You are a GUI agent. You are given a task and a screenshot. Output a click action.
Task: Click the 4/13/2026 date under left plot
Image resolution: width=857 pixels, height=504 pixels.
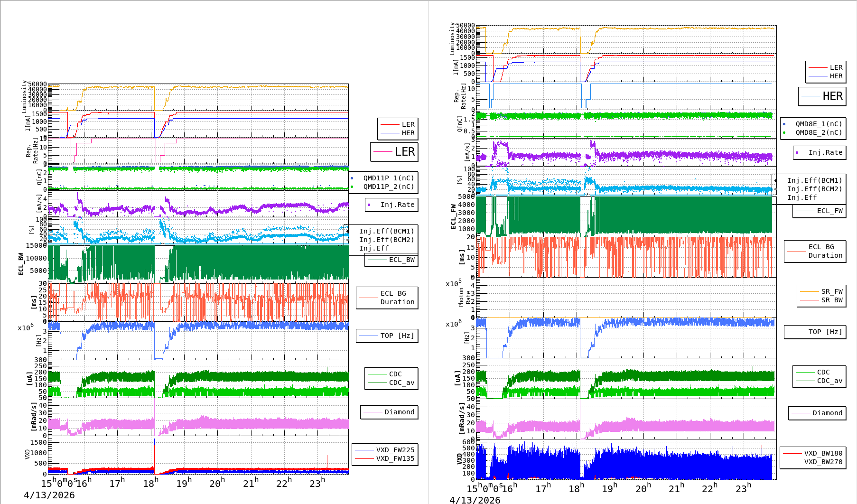click(49, 495)
